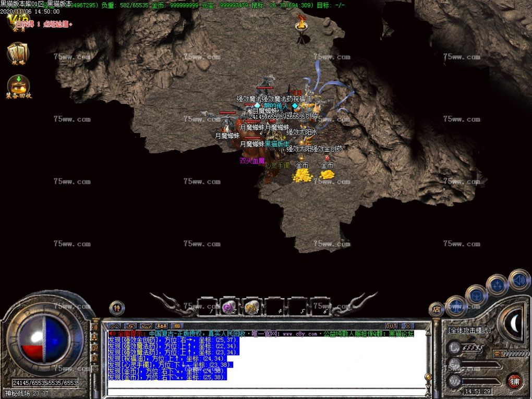
Task: Click the second icon in chat toolbar
Action: [130, 325]
